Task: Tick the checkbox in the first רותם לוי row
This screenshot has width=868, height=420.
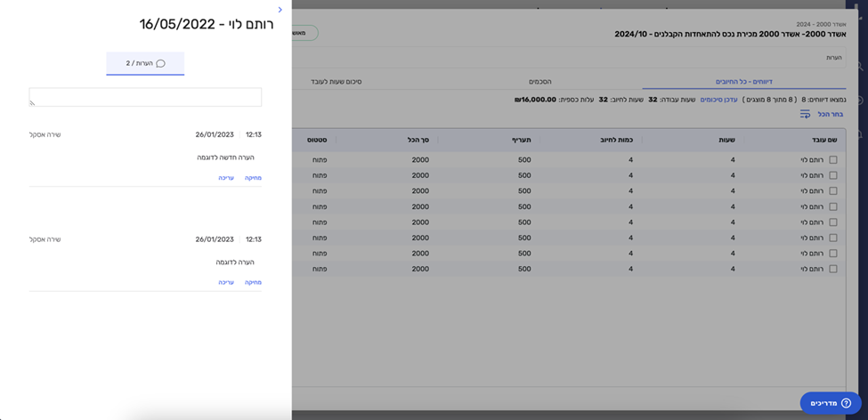Action: (833, 160)
